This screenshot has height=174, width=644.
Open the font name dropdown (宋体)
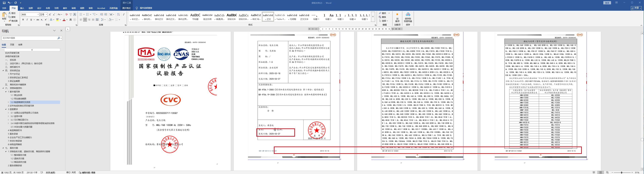pos(38,14)
